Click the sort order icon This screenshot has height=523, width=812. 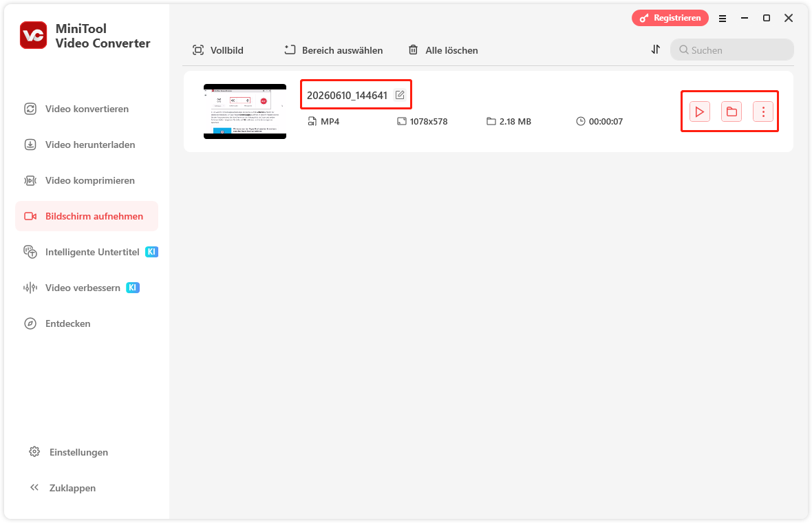pyautogui.click(x=656, y=49)
